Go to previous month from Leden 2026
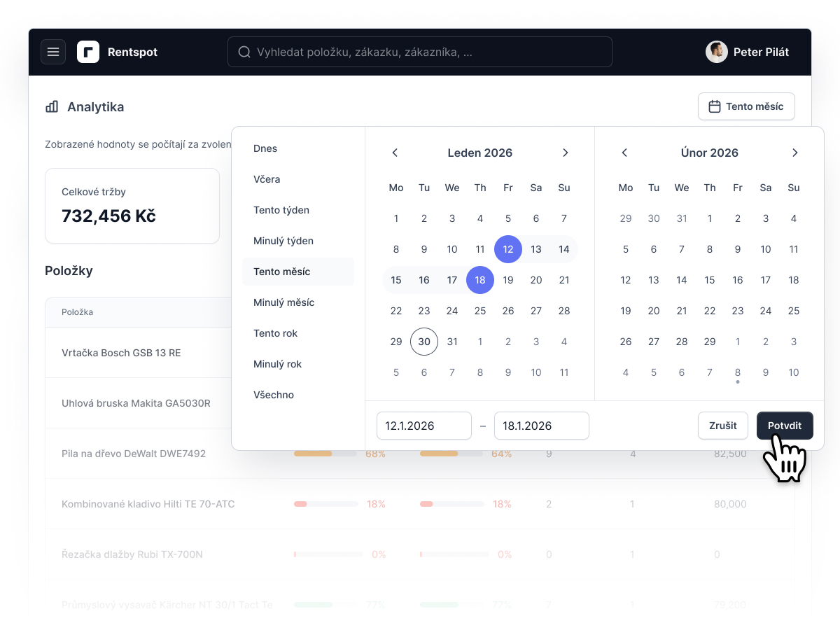The image size is (840, 630). (395, 153)
